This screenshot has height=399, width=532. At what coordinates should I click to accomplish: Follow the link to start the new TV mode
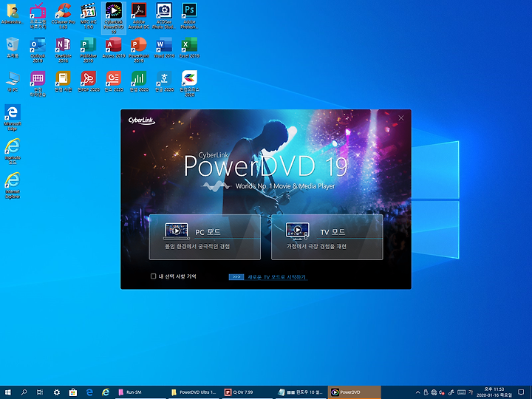point(276,277)
